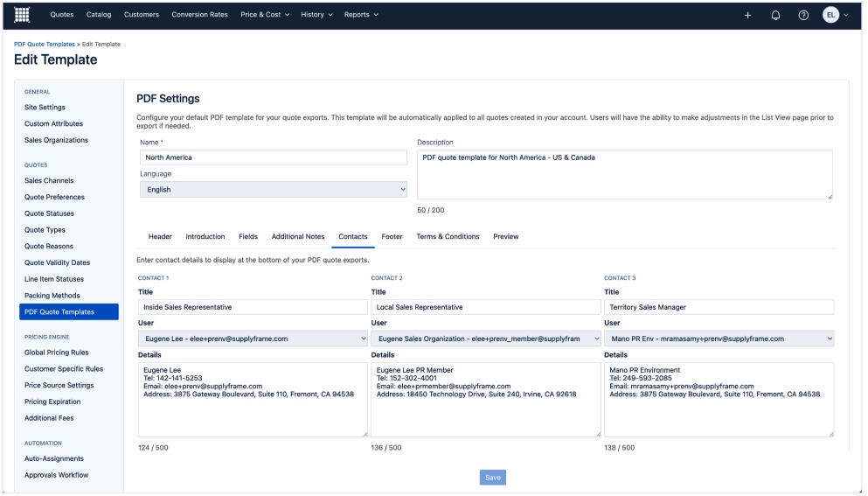The image size is (868, 496).
Task: Open Contact 3 User dropdown
Action: click(x=719, y=339)
